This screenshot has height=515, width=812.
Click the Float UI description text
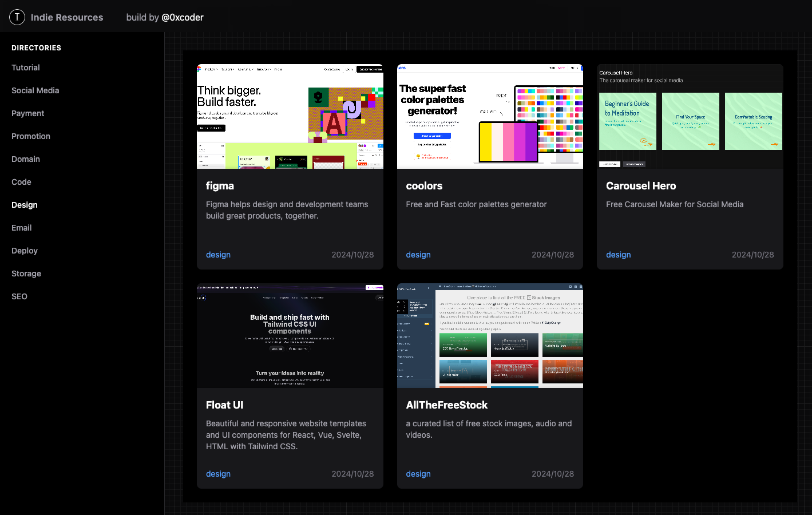click(x=286, y=435)
